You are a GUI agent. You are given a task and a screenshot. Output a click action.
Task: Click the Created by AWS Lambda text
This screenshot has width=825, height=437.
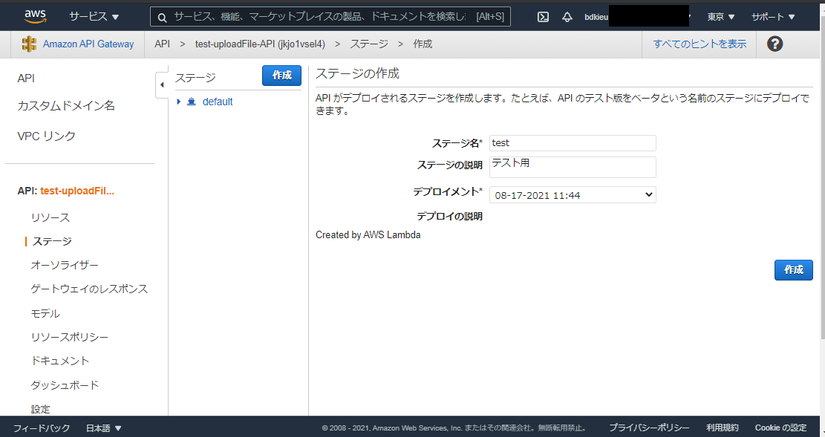(x=368, y=235)
